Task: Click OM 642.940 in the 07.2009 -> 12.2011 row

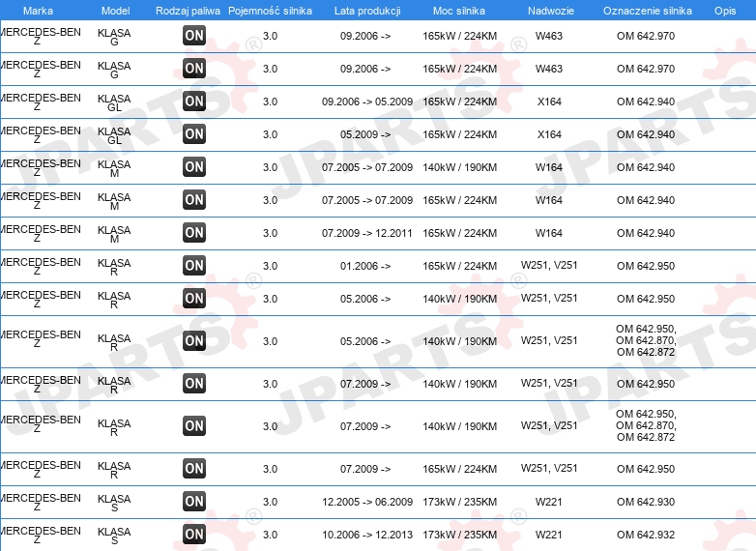Action: click(x=646, y=233)
